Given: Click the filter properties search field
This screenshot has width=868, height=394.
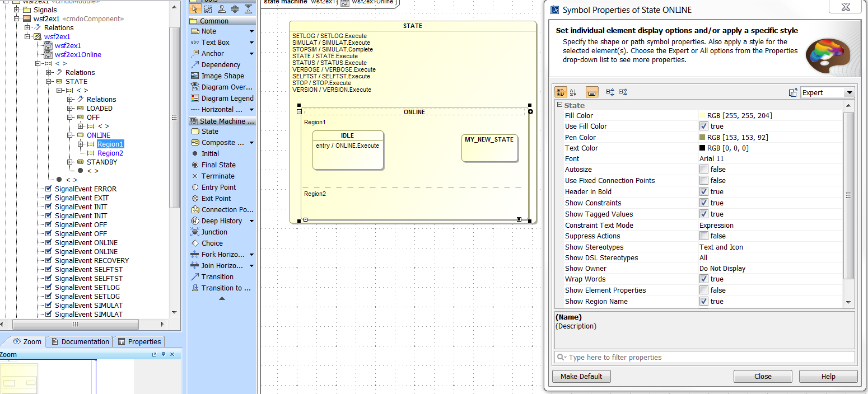Looking at the screenshot, I should [704, 358].
